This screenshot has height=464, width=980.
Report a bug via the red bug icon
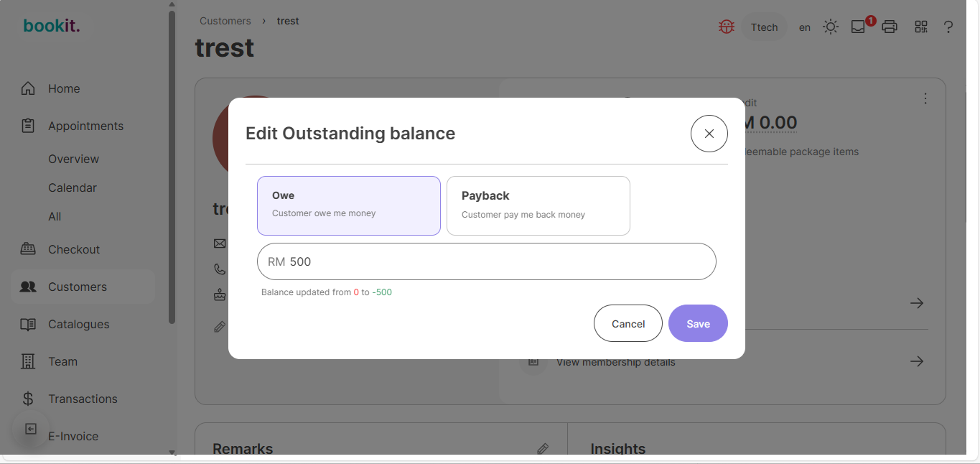pos(726,26)
